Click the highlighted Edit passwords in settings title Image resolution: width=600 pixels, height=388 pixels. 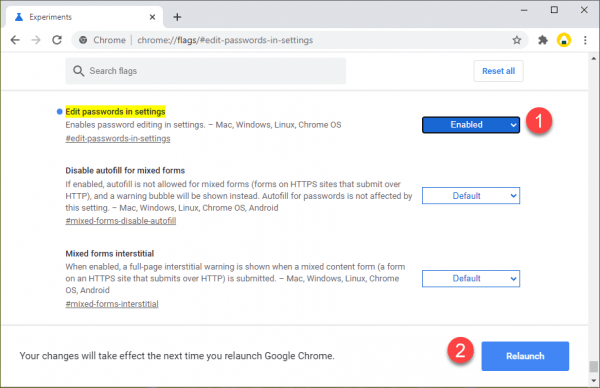[x=115, y=111]
